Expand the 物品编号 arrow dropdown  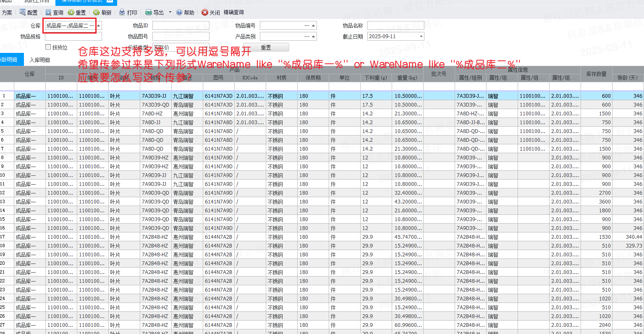point(314,26)
